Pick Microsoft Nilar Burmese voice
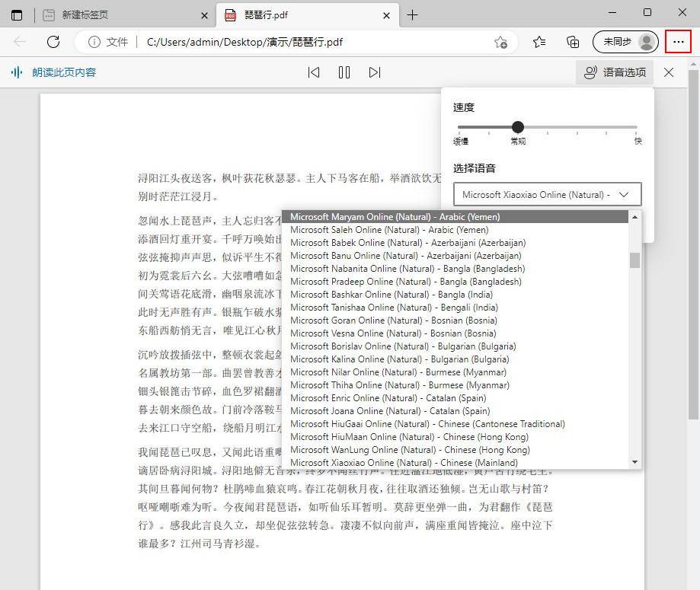Image resolution: width=700 pixels, height=590 pixels. point(455,372)
